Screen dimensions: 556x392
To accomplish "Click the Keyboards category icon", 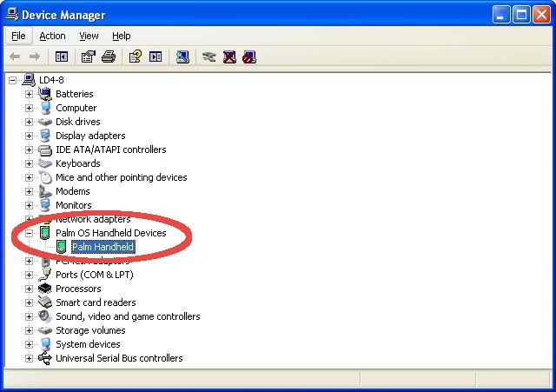I will 45,163.
